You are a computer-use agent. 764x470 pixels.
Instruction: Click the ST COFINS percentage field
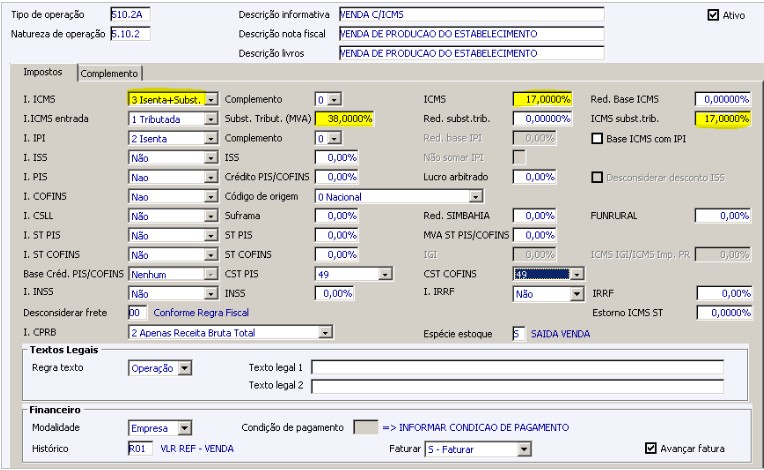tap(337, 255)
